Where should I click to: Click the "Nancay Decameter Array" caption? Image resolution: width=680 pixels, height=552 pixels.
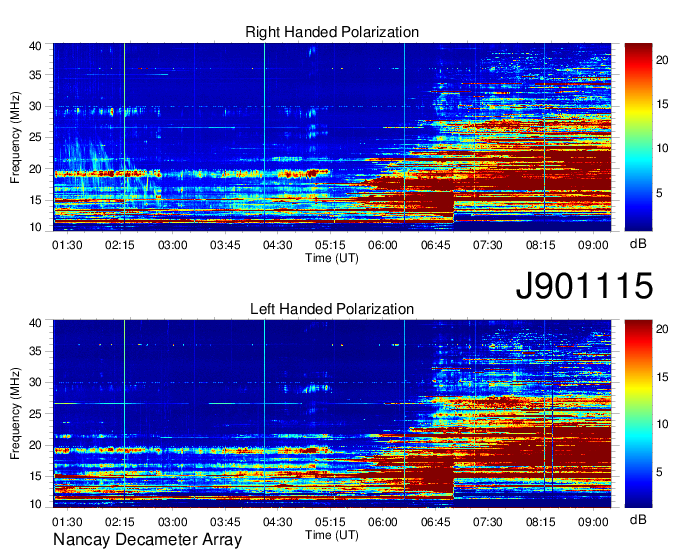(147, 540)
